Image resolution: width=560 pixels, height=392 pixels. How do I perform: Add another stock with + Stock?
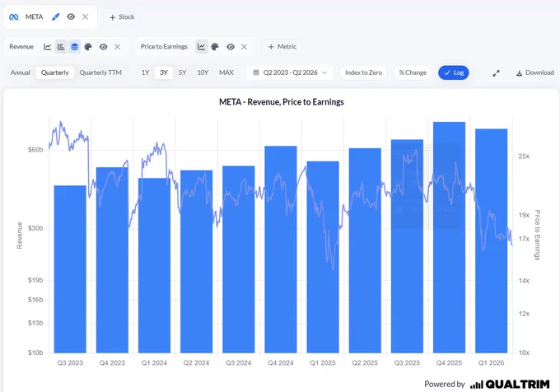pyautogui.click(x=122, y=16)
